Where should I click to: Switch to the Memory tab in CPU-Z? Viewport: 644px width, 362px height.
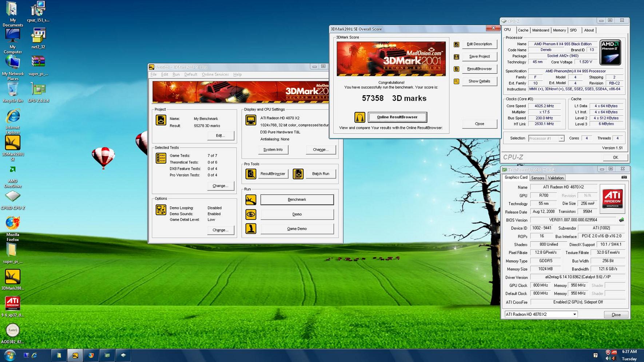559,31
